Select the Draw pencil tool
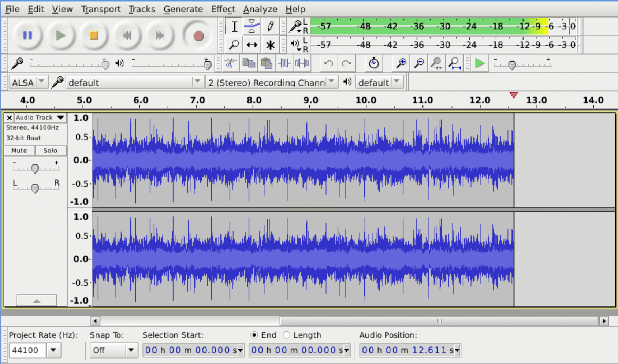 pyautogui.click(x=270, y=26)
